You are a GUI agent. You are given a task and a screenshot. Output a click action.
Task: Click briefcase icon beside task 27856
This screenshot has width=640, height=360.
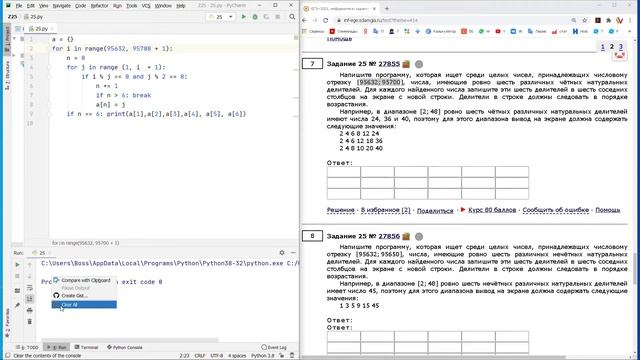[x=406, y=236]
